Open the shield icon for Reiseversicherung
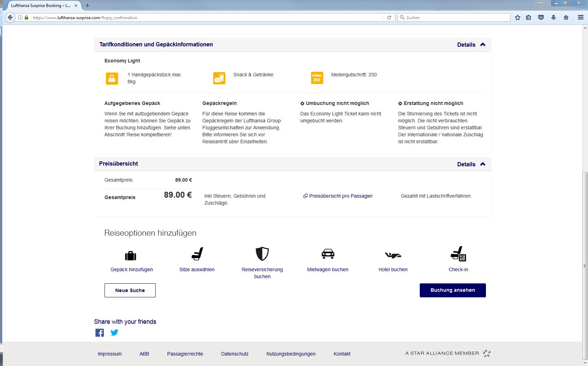This screenshot has width=588, height=366. click(x=262, y=254)
